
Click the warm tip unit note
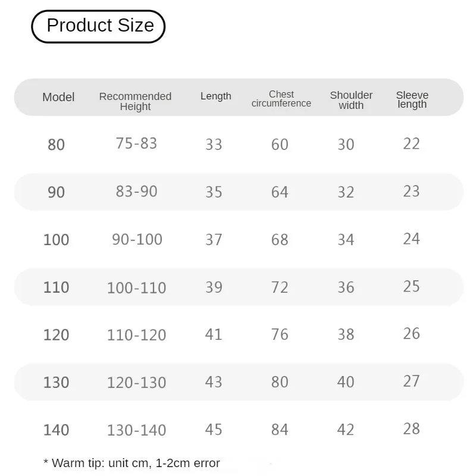click(x=131, y=463)
